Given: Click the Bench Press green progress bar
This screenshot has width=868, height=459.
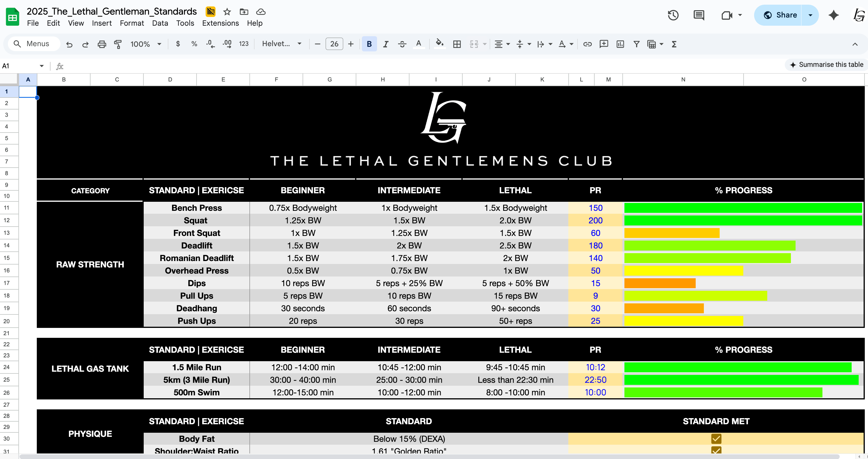Looking at the screenshot, I should pos(743,208).
